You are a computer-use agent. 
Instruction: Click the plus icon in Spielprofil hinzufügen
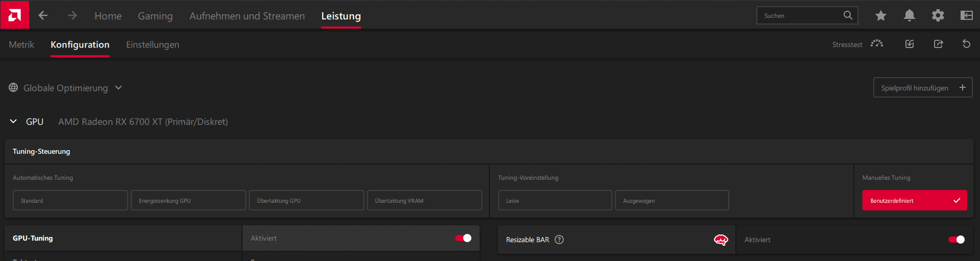(962, 87)
